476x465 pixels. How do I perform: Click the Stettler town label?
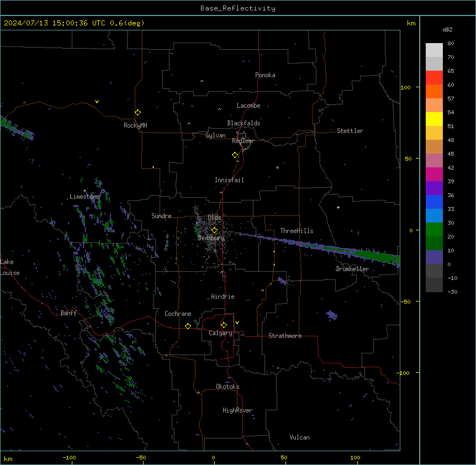point(350,131)
